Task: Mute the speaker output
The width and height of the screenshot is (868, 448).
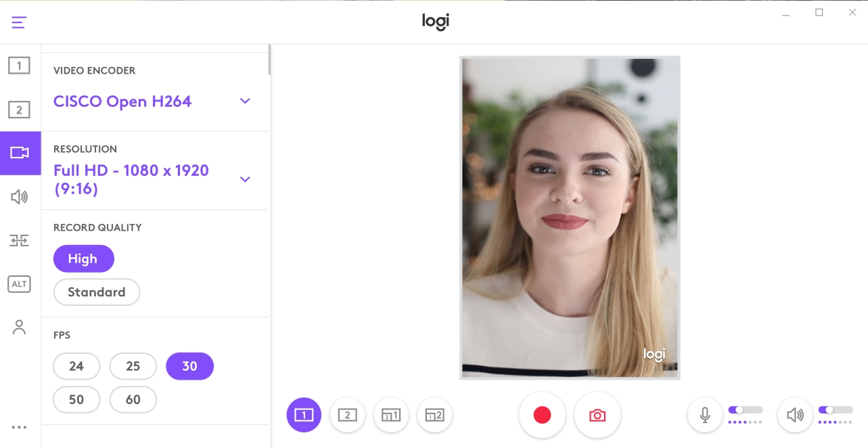Action: 795,415
